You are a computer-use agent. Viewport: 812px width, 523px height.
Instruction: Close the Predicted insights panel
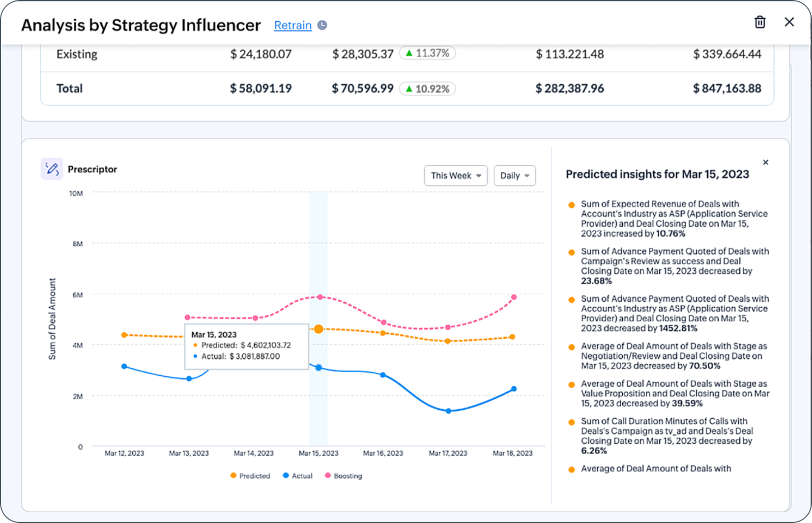[765, 162]
